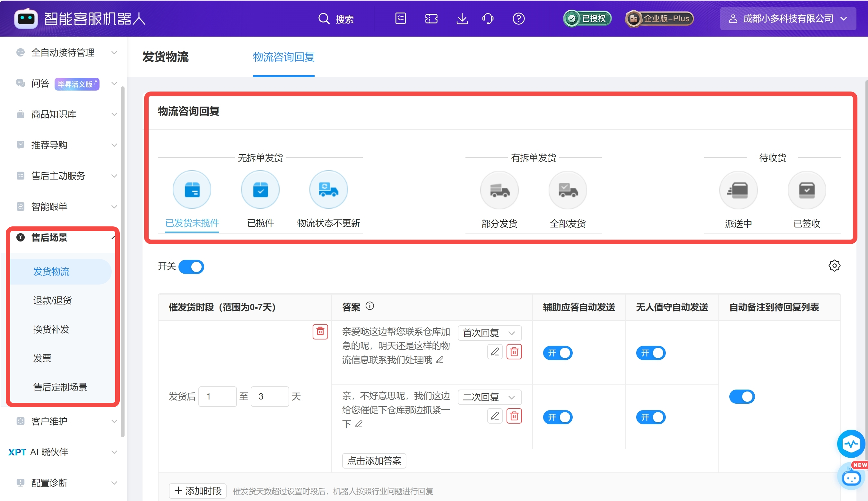Choose the 部分发货 truck icon
The image size is (868, 501).
(499, 190)
